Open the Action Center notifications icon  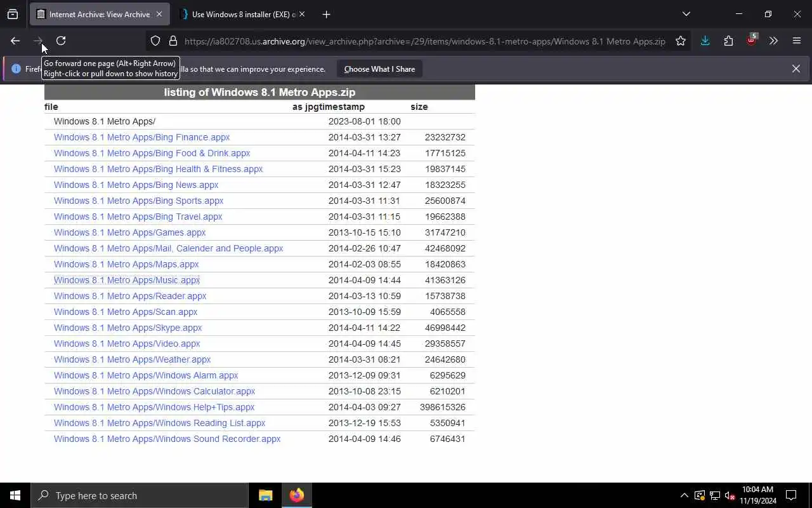tap(791, 495)
